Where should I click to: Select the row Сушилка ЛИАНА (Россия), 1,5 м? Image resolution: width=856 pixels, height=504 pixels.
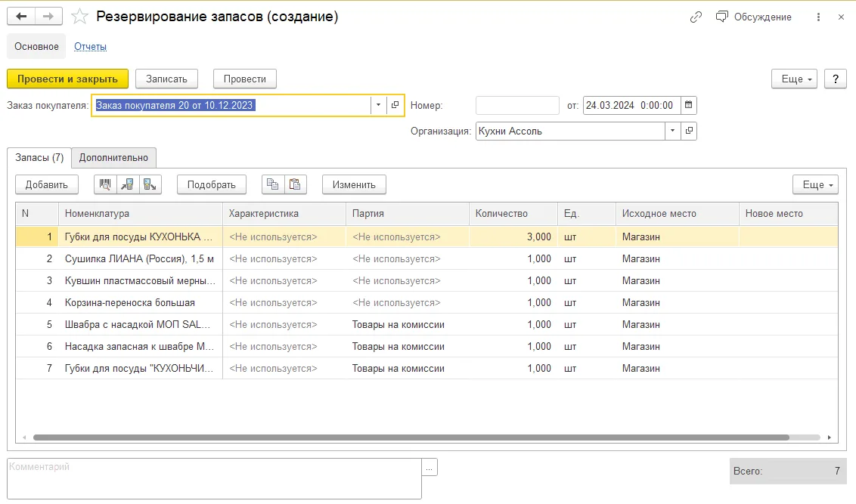427,259
